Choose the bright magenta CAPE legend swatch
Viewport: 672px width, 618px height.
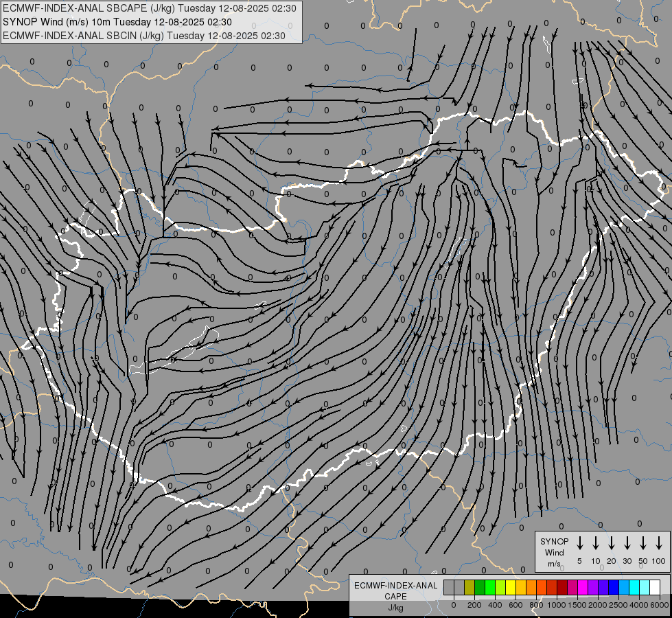583,588
